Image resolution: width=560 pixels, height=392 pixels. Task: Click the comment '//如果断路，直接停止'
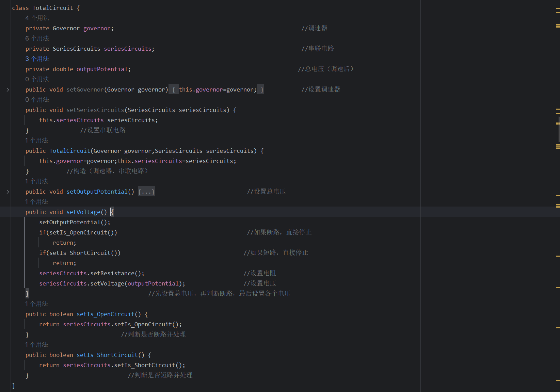(279, 232)
